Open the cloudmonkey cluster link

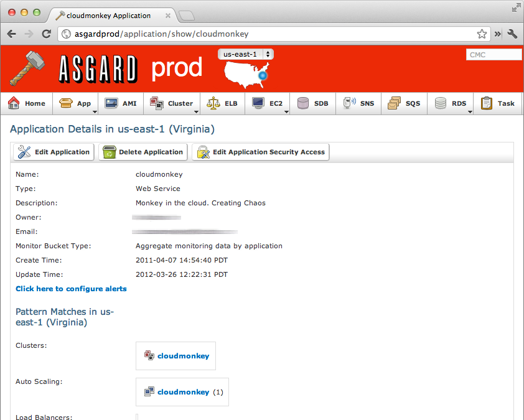[x=184, y=356]
